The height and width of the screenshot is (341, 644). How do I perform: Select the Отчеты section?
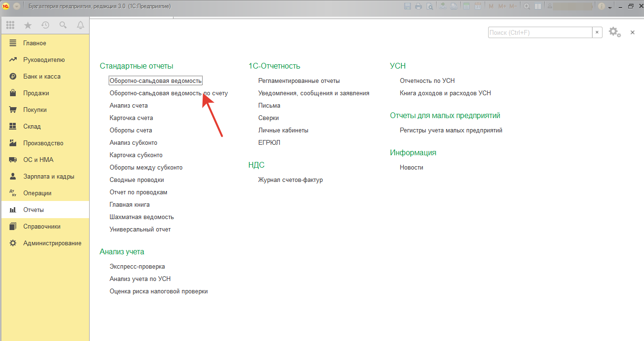coord(45,210)
